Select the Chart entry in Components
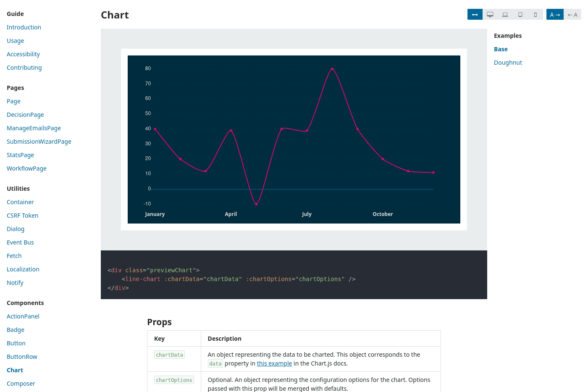588x392 pixels. pyautogui.click(x=15, y=370)
